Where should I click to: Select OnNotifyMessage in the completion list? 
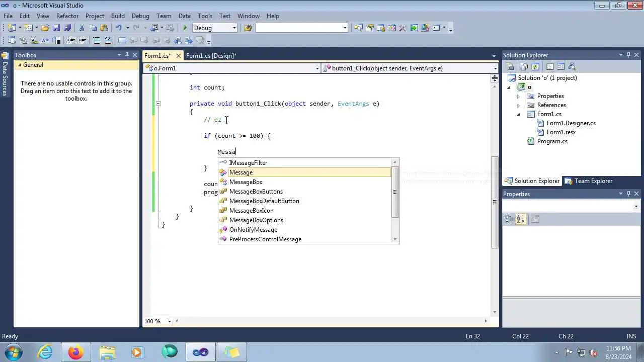coord(304,230)
